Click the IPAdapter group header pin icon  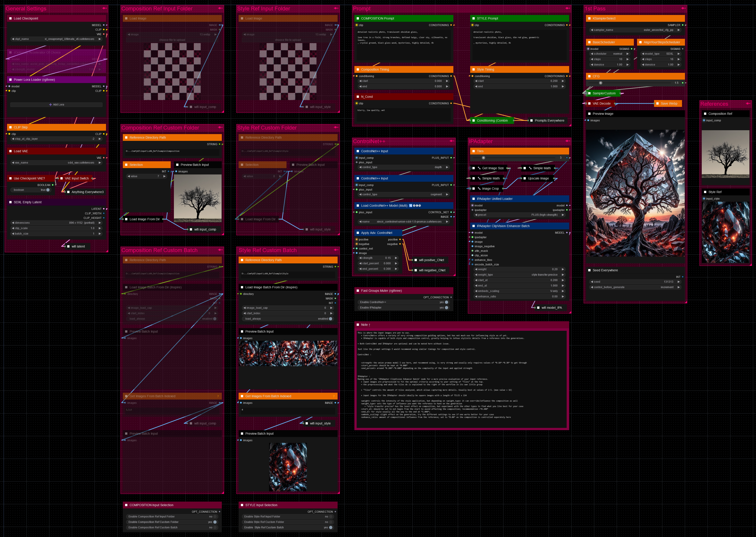click(x=567, y=141)
